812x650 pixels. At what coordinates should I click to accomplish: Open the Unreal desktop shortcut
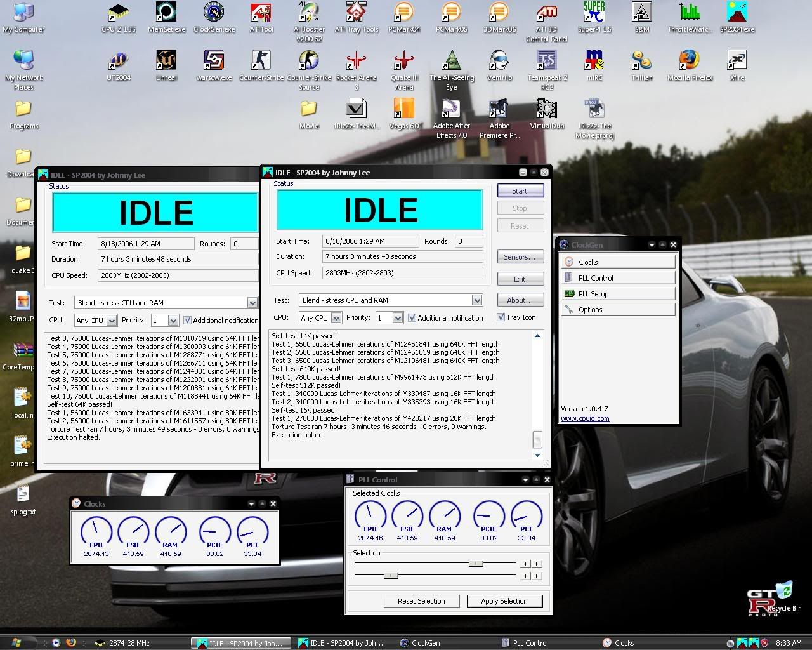(166, 66)
